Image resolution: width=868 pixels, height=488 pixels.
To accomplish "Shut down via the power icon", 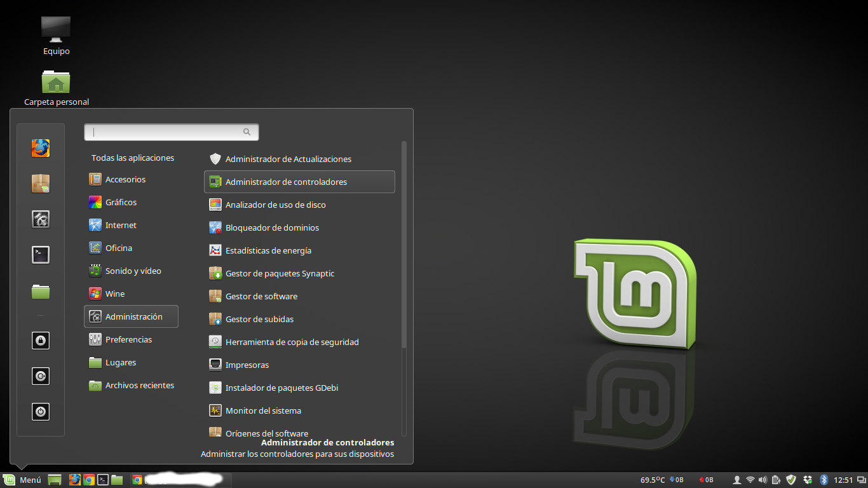I will click(x=41, y=412).
